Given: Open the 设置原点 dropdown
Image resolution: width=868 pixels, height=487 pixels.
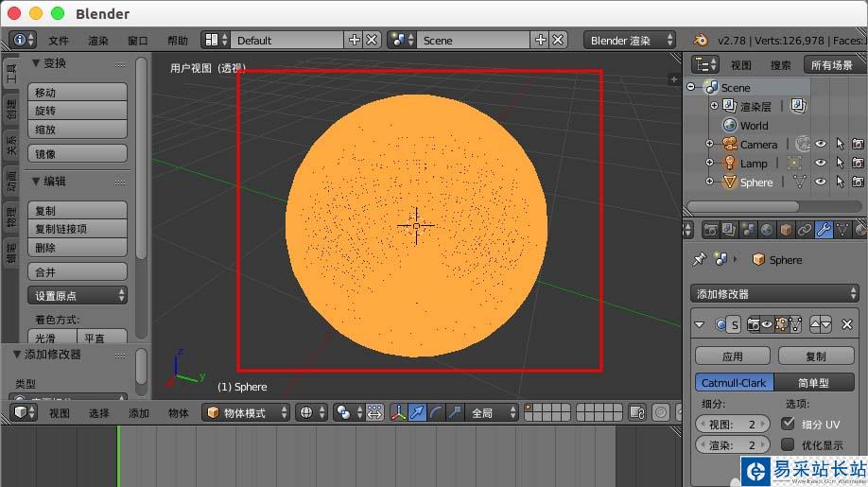Looking at the screenshot, I should tap(78, 296).
